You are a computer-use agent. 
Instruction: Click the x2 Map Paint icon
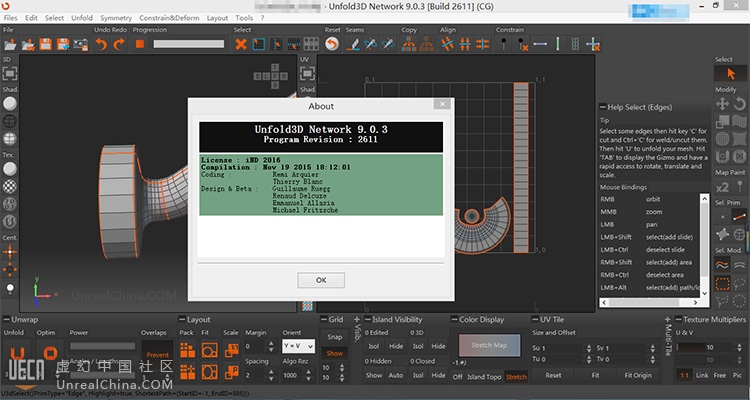[722, 187]
